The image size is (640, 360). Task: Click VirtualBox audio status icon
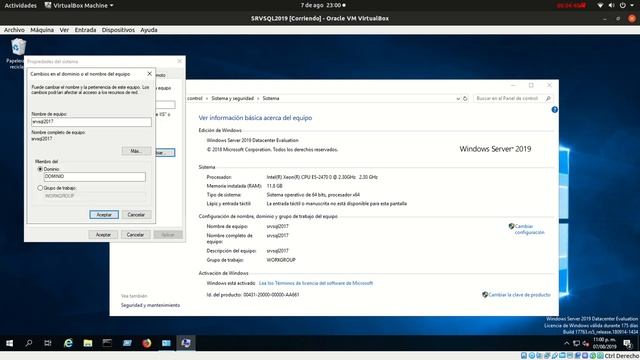(539, 356)
